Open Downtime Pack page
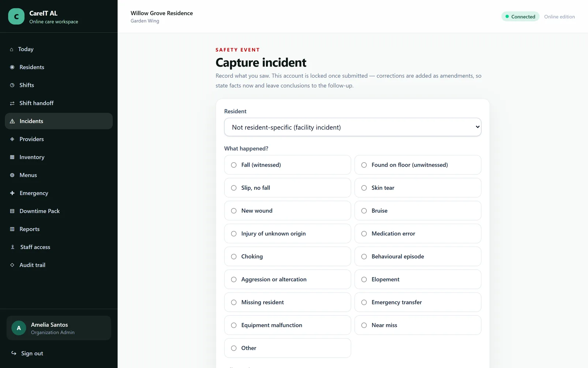The width and height of the screenshot is (588, 368). click(59, 211)
